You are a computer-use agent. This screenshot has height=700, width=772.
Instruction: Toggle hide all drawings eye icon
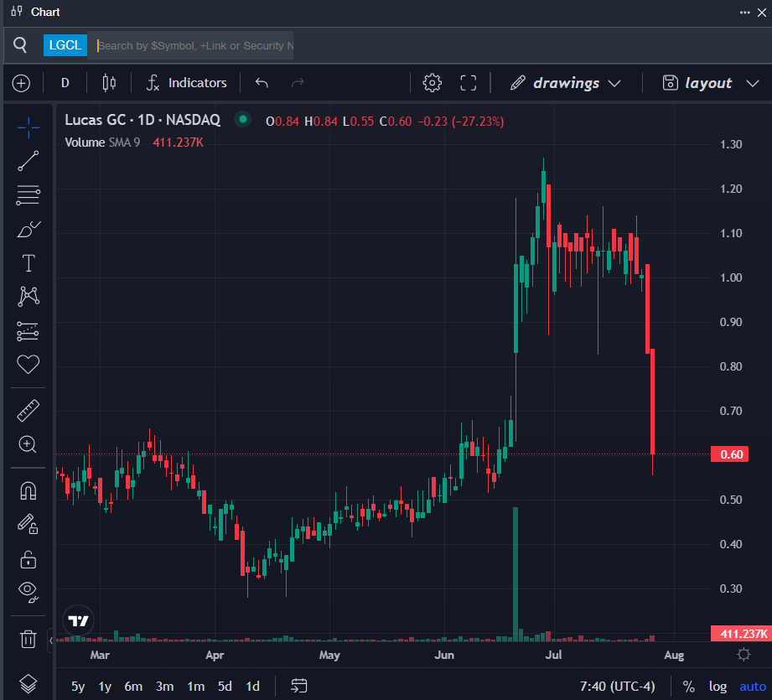click(x=28, y=592)
